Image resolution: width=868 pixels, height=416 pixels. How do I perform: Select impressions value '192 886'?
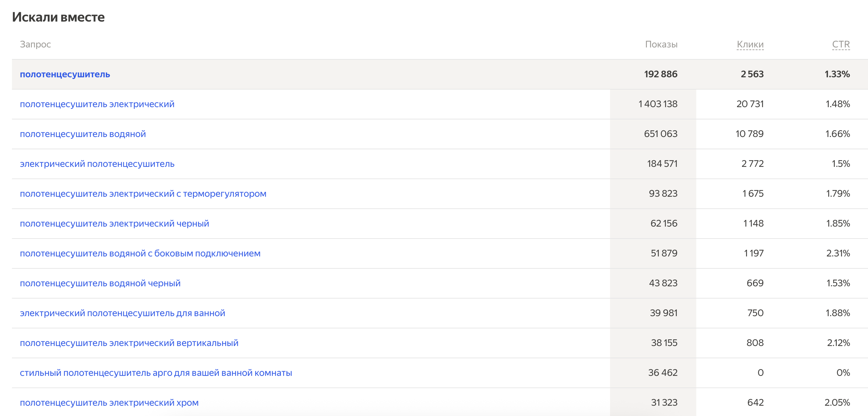pos(660,74)
